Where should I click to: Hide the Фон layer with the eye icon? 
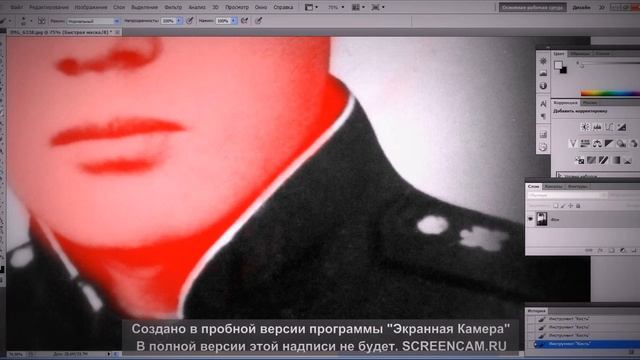(x=530, y=219)
